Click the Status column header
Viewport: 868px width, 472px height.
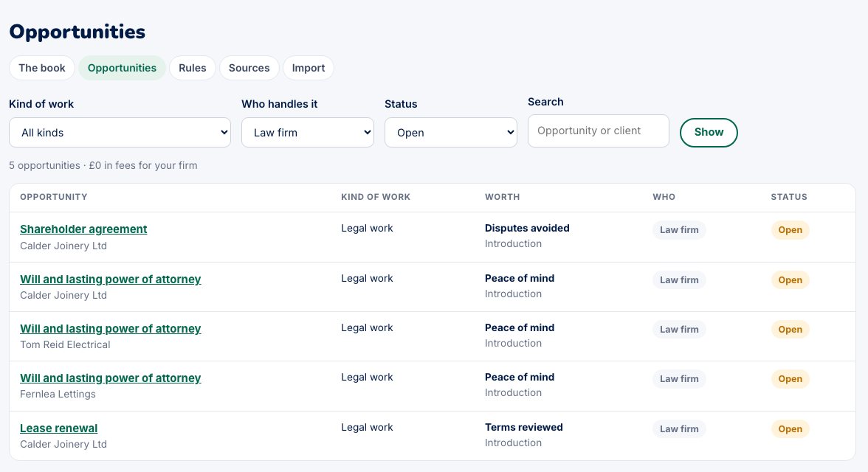pos(789,197)
